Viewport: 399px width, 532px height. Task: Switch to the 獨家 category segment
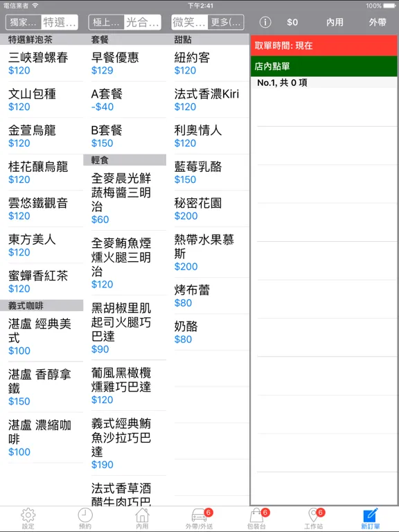[x=24, y=22]
